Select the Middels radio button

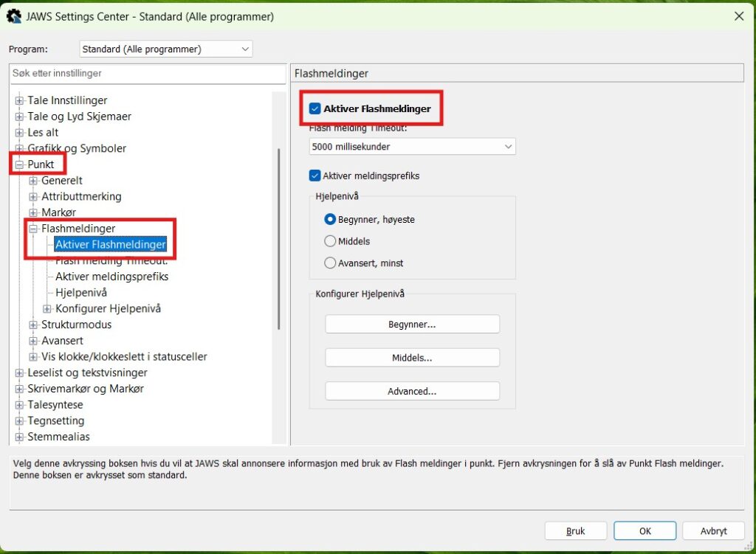click(330, 241)
